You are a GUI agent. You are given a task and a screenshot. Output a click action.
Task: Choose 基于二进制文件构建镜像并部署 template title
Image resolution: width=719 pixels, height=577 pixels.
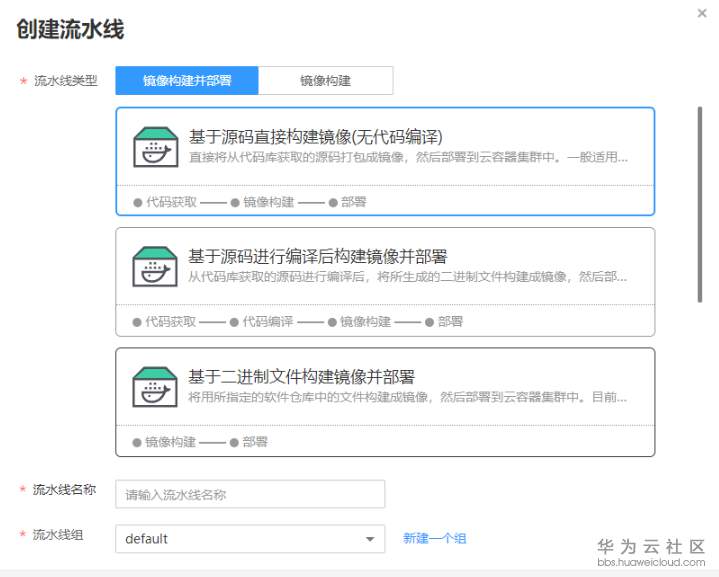(301, 377)
